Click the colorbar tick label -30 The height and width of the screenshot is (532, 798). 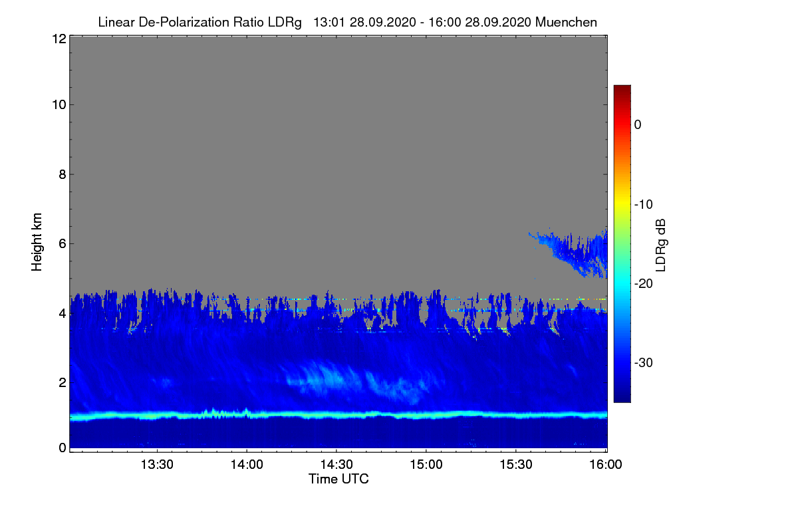642,362
